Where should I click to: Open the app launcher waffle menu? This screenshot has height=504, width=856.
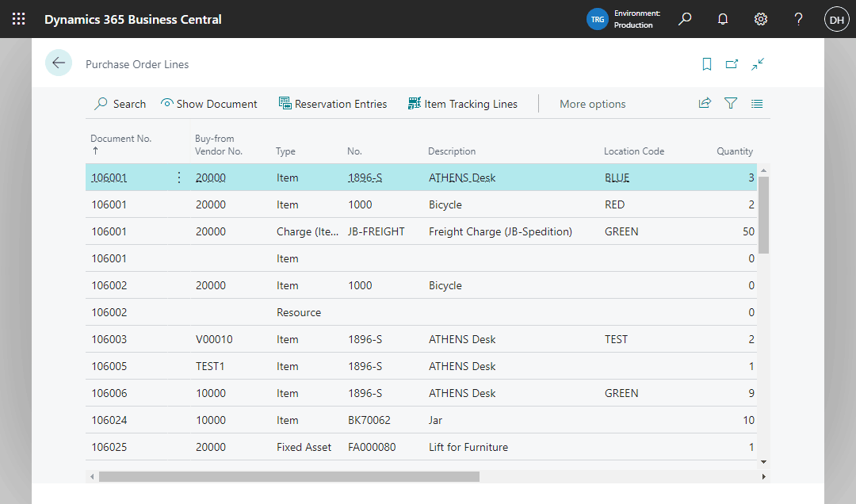[18, 18]
